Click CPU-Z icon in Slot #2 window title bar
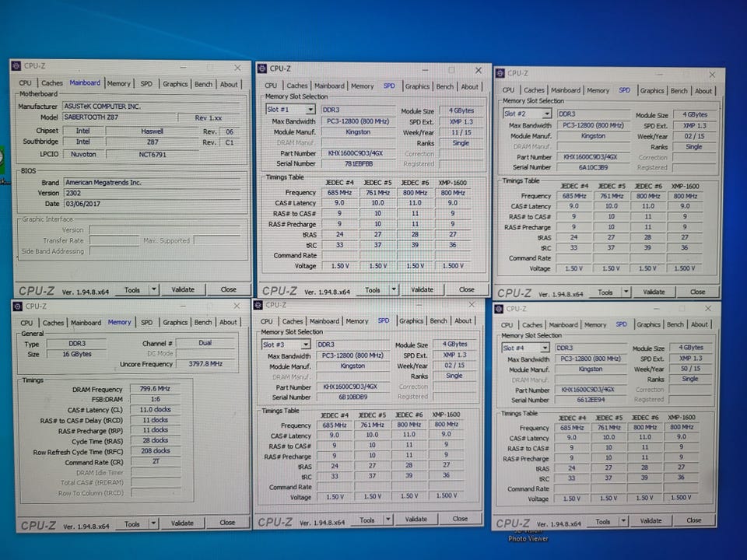The height and width of the screenshot is (560, 747). tap(500, 73)
